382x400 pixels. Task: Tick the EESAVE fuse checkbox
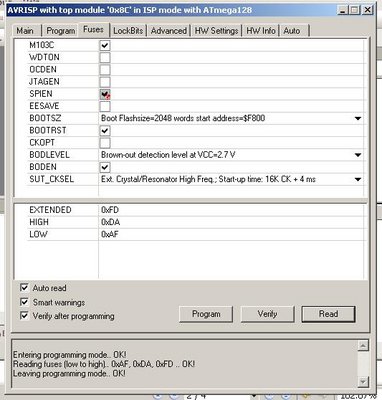tap(105, 106)
